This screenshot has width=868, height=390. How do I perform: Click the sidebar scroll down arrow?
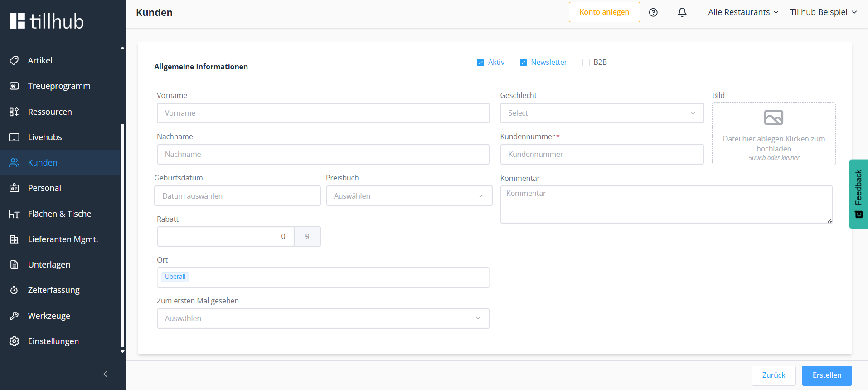click(122, 351)
